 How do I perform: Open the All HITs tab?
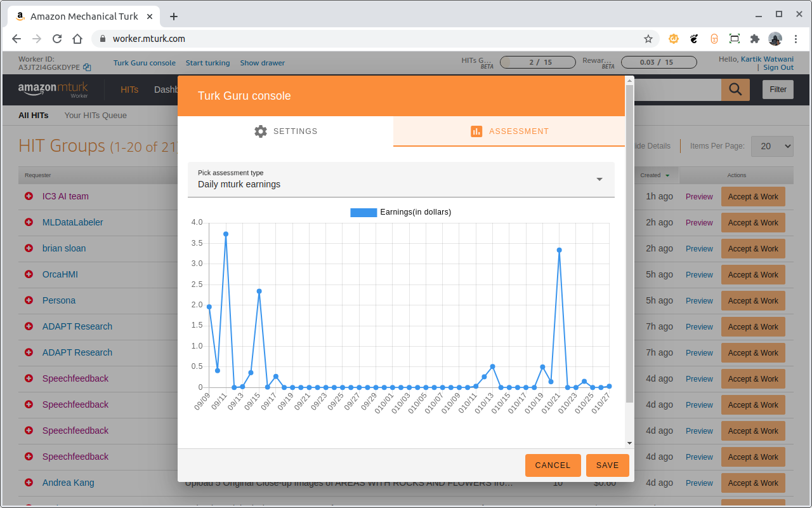pos(34,116)
